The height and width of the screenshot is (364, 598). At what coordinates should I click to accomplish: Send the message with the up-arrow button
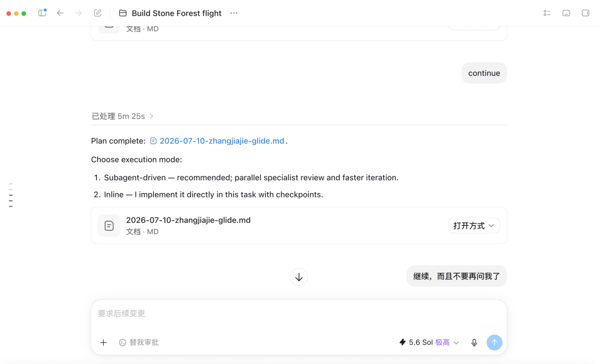pyautogui.click(x=494, y=342)
